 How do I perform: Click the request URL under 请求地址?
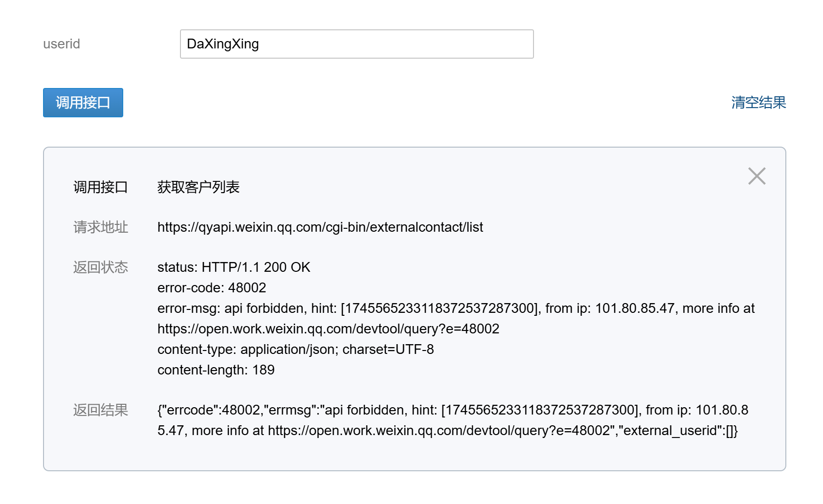coord(320,227)
